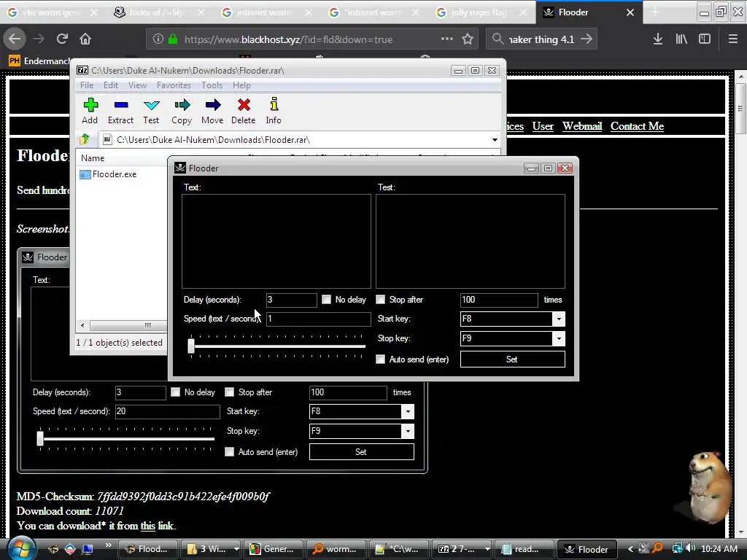Click the Test icon in 7-Zip toolbar
This screenshot has width=747, height=560.
[151, 111]
